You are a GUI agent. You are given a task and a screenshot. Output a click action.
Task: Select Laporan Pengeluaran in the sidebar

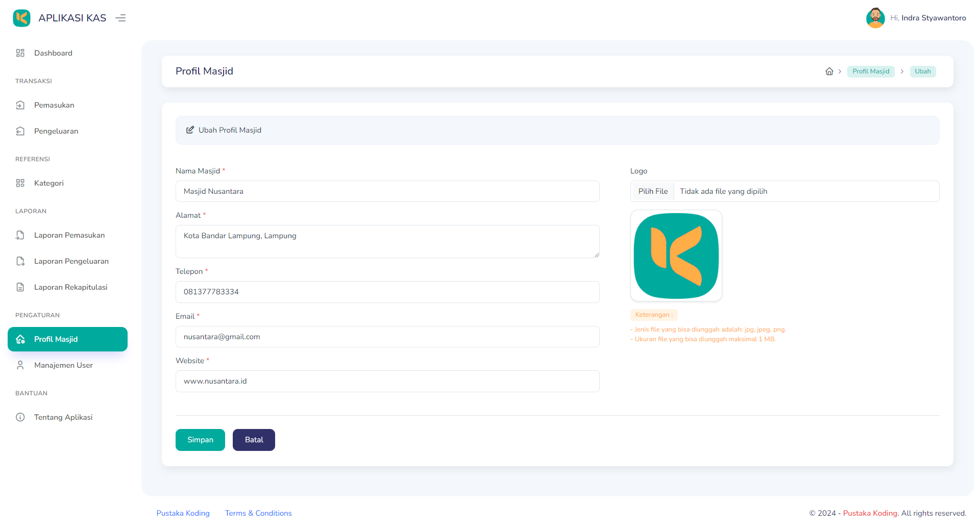(71, 261)
